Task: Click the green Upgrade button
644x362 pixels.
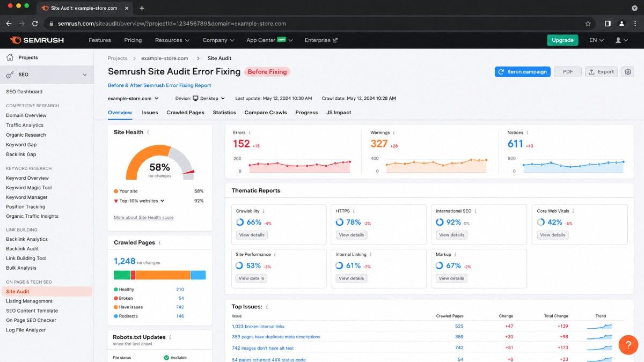Action: [x=562, y=40]
